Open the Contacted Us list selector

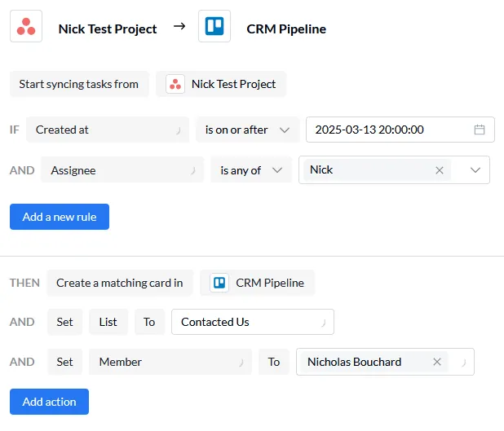[252, 322]
